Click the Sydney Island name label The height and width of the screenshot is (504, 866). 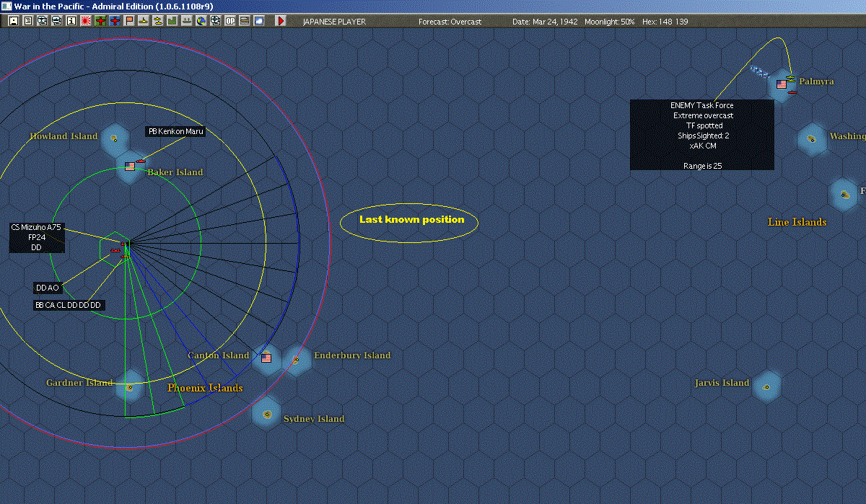(314, 419)
